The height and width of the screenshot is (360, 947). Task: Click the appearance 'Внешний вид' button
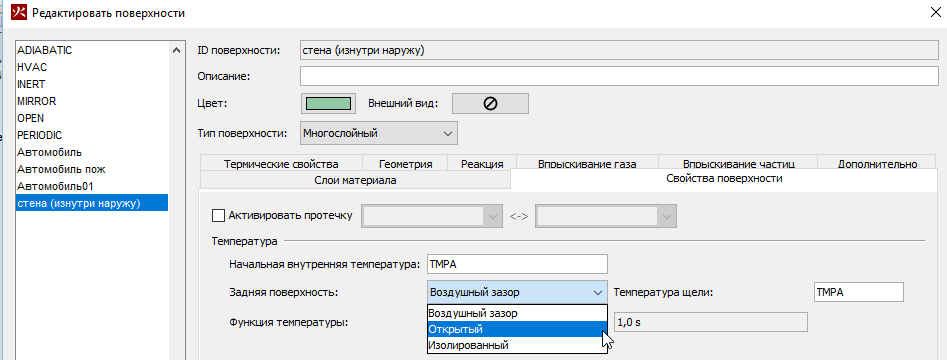point(490,103)
